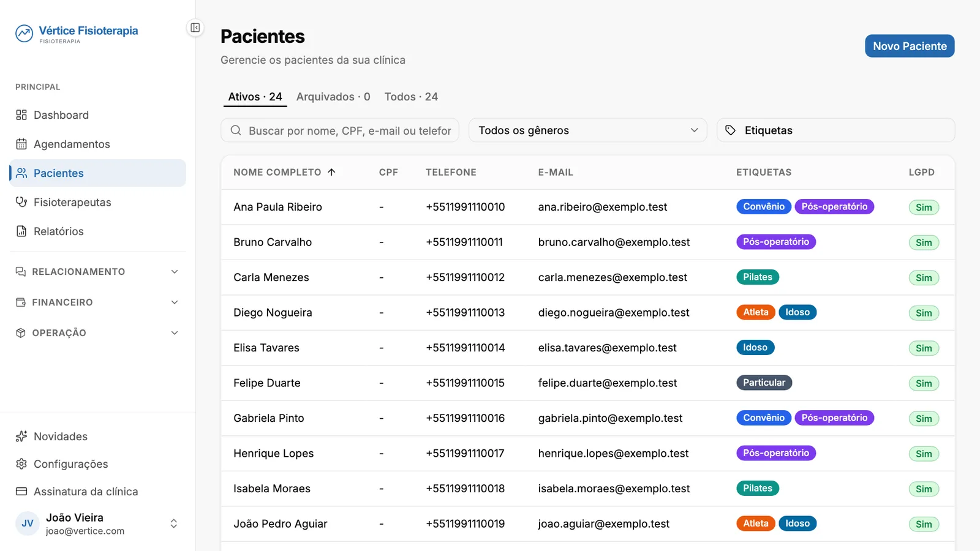
Task: Open the João Vieira account switcher
Action: tap(98, 524)
